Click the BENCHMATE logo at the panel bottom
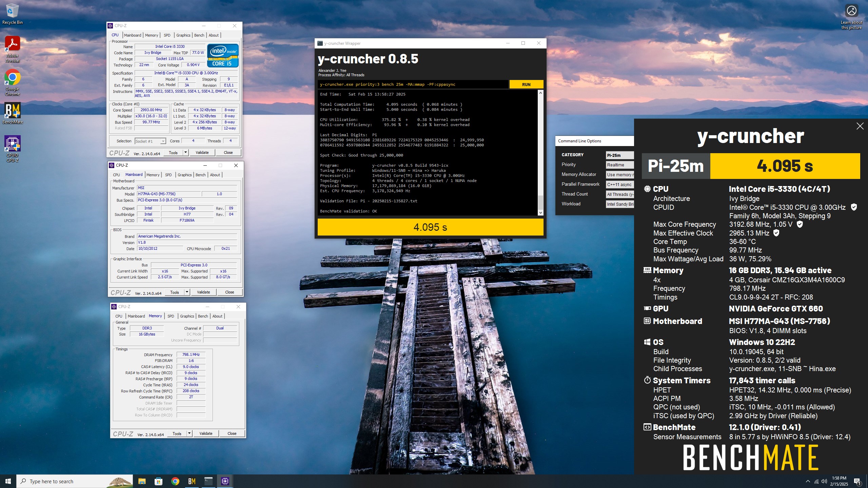 750,457
